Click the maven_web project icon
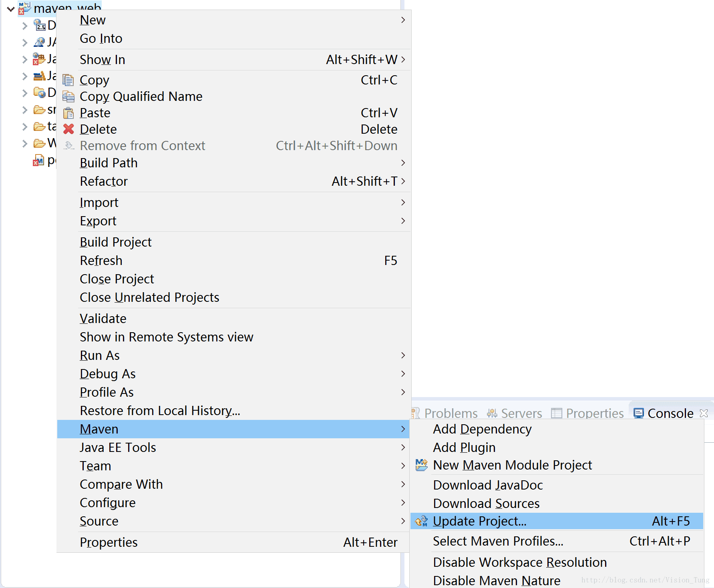This screenshot has height=588, width=714. pos(24,8)
